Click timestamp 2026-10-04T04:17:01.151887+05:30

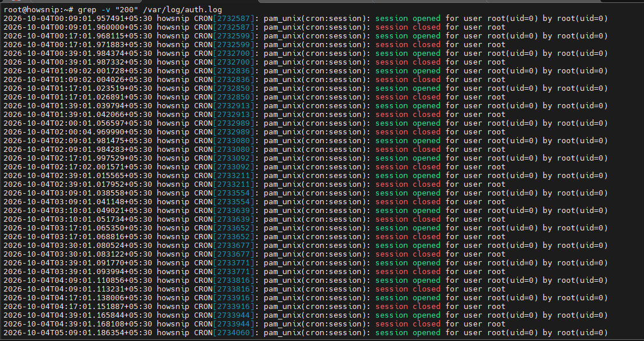(78, 307)
